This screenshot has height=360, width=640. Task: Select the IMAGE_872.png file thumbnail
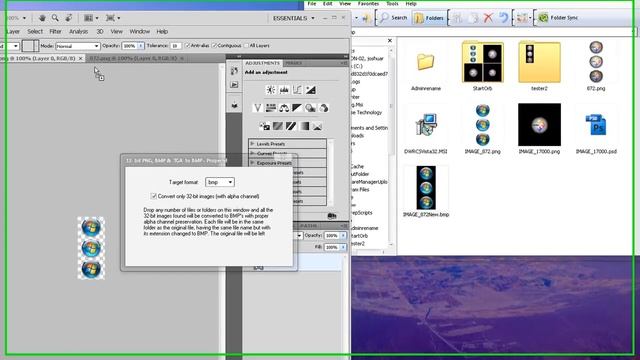pyautogui.click(x=482, y=125)
